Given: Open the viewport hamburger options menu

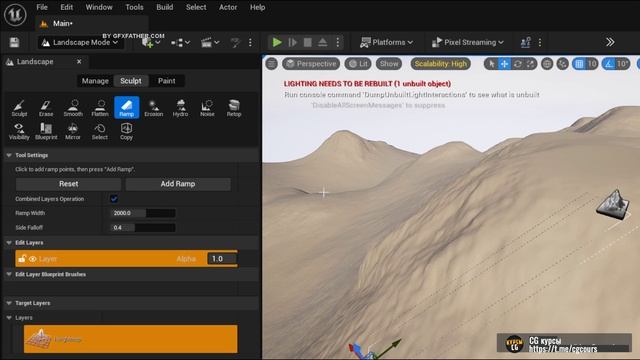Looking at the screenshot, I should (x=271, y=64).
